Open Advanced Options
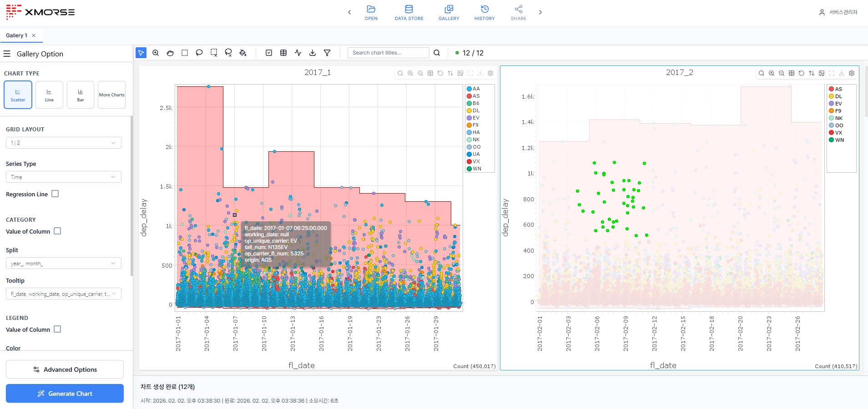This screenshot has width=868, height=409. click(x=65, y=369)
